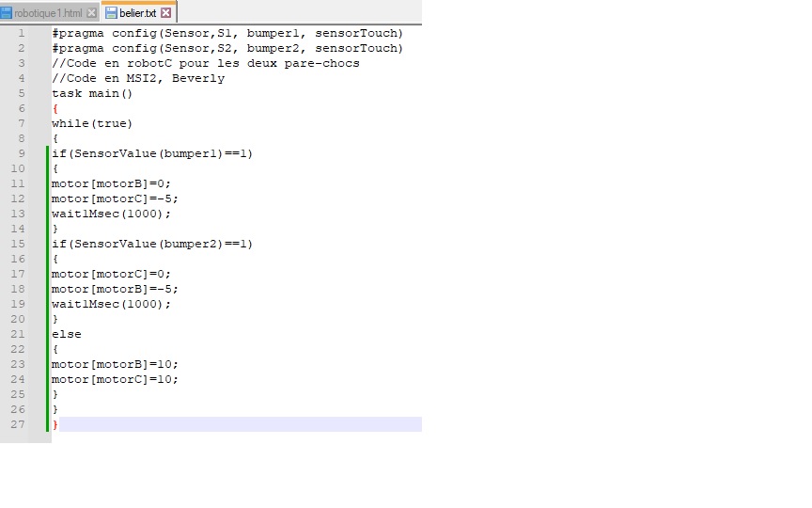Click 'if(SensorValue(bumper1)==1)' line
The width and height of the screenshot is (812, 508).
pyautogui.click(x=152, y=153)
